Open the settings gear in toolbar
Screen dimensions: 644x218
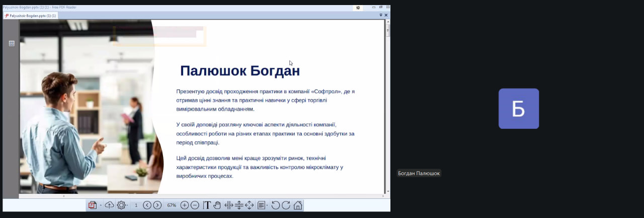(121, 205)
